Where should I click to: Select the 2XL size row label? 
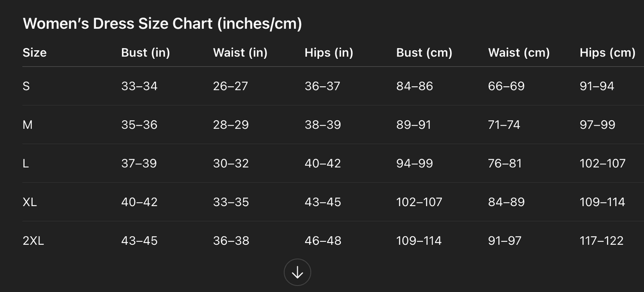(33, 241)
